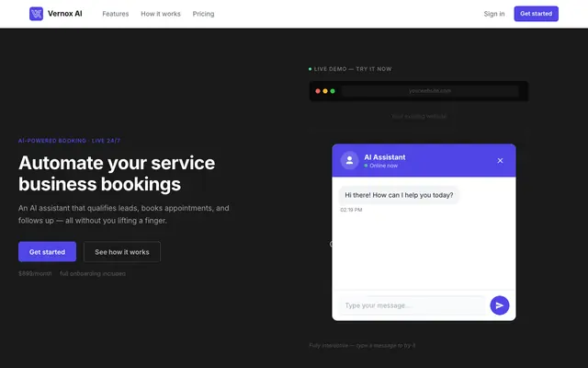Focus the Type your message input
This screenshot has height=368, width=588.
(x=413, y=305)
